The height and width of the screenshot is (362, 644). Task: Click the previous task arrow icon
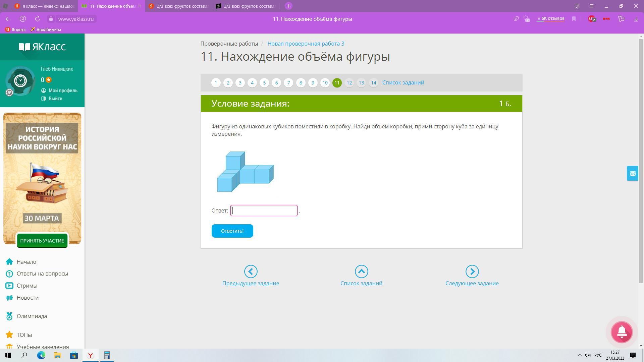click(251, 271)
